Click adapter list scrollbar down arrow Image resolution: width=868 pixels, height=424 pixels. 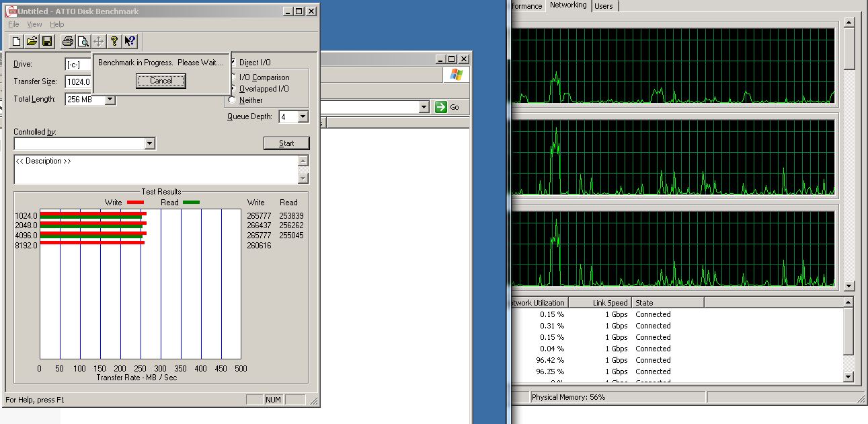[x=849, y=377]
